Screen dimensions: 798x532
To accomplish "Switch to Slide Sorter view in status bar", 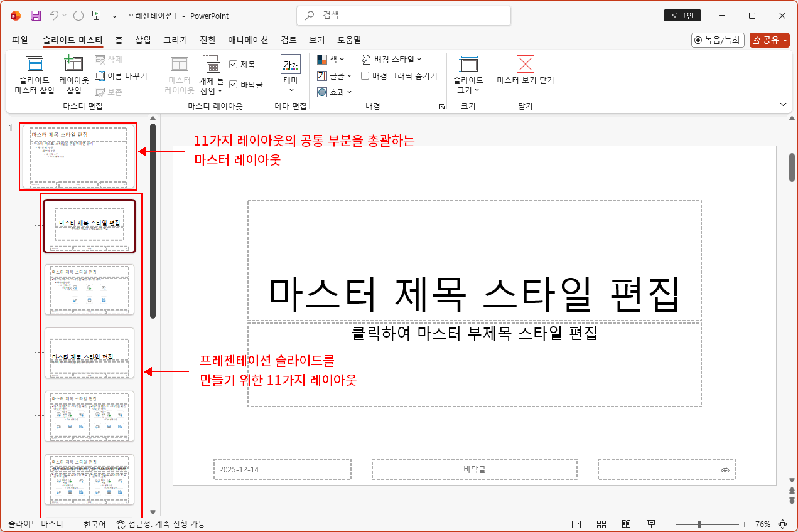I will pyautogui.click(x=600, y=523).
